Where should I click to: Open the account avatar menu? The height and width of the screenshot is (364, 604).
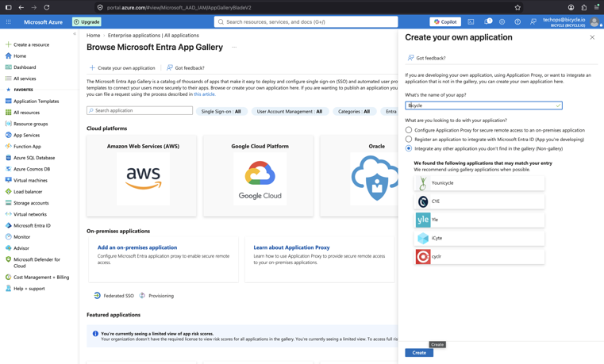pos(594,22)
